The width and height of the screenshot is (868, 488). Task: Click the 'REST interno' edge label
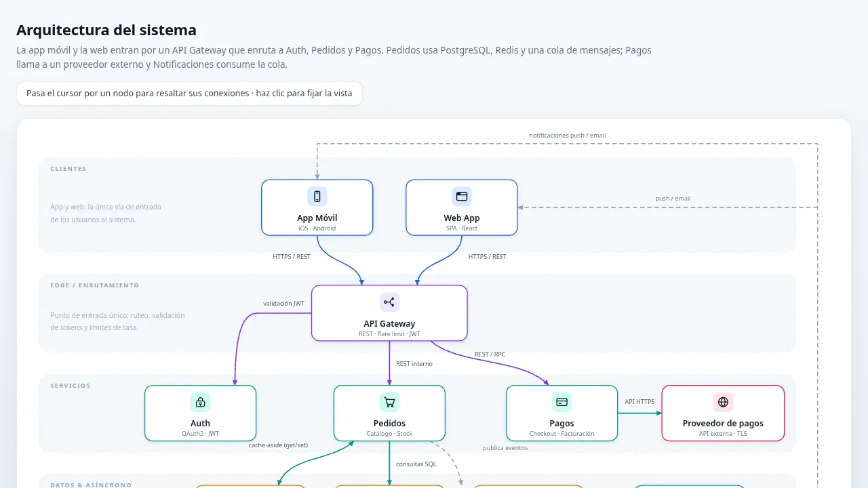click(x=414, y=364)
